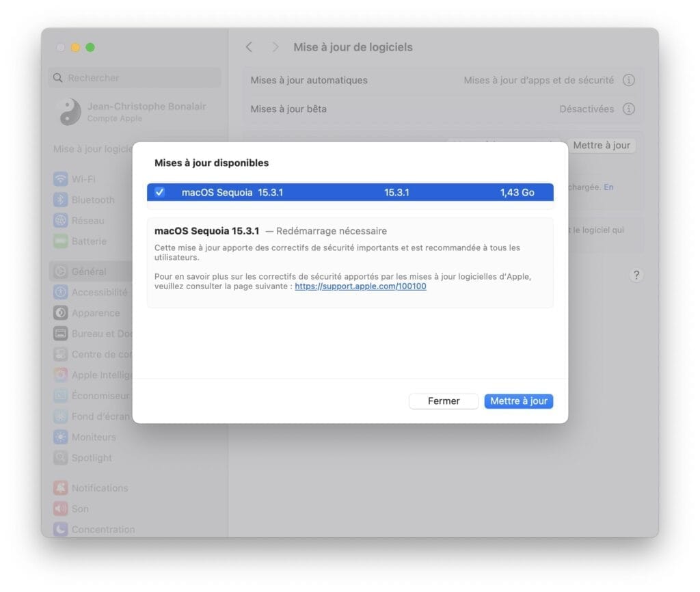Viewport: 700px width, 592px height.
Task: Open the help question mark panel
Action: click(636, 275)
